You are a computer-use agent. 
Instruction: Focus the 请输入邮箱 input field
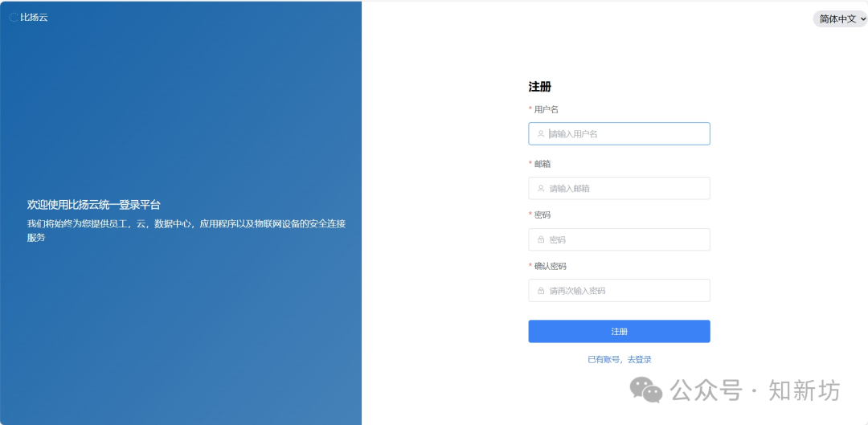click(619, 188)
